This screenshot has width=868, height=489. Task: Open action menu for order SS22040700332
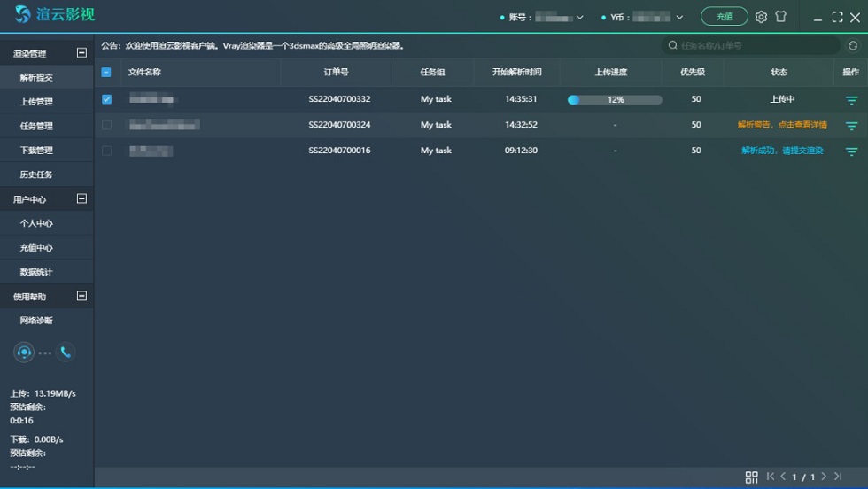(851, 100)
